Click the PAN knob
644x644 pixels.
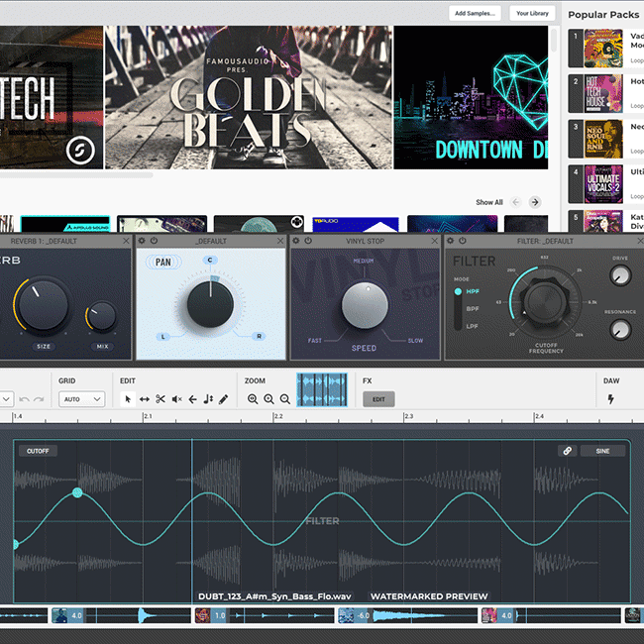(210, 304)
